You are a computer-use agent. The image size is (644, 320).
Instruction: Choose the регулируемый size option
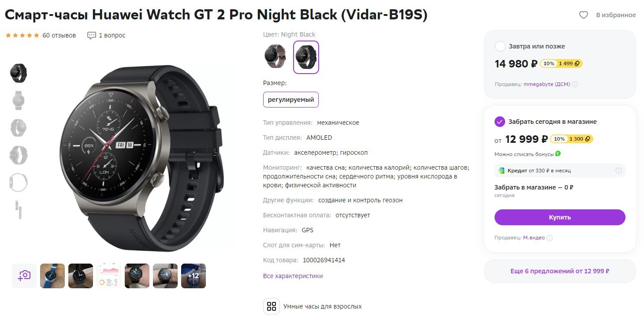click(x=291, y=100)
